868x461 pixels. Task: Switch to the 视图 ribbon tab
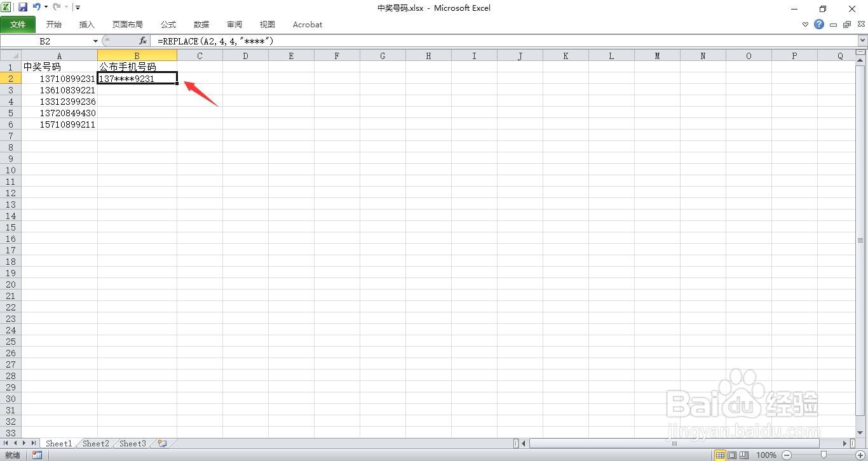(x=268, y=24)
